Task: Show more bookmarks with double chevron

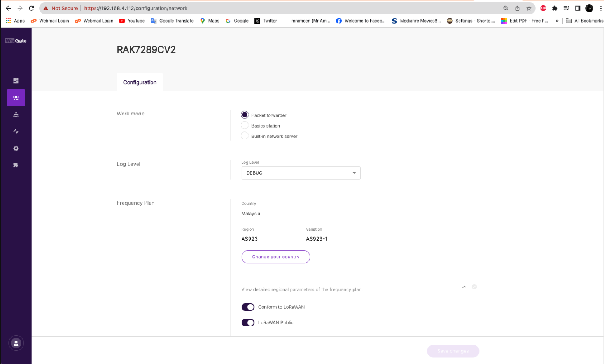Action: 557,21
